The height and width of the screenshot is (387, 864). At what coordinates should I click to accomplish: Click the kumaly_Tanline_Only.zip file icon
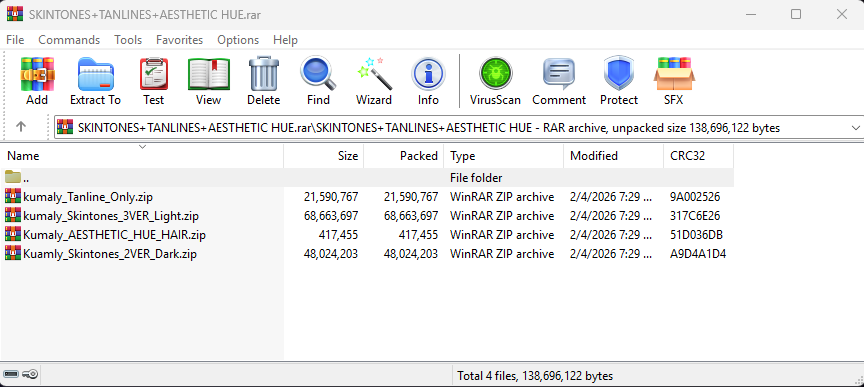[x=13, y=196]
